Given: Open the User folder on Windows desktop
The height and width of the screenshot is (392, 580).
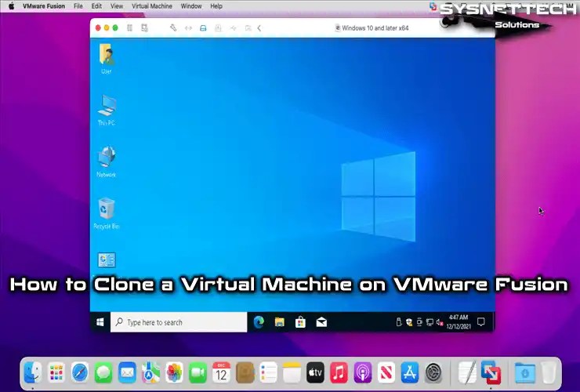Looking at the screenshot, I should tap(107, 60).
